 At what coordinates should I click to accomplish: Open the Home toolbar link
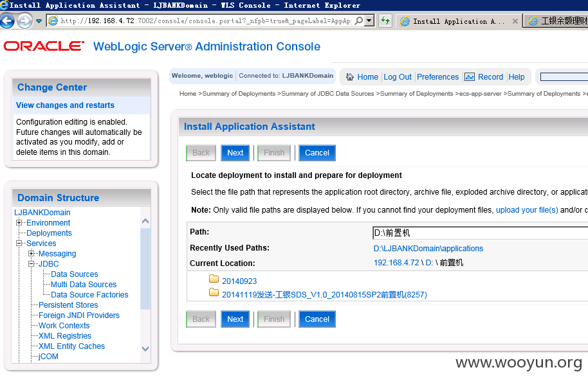[x=367, y=77]
